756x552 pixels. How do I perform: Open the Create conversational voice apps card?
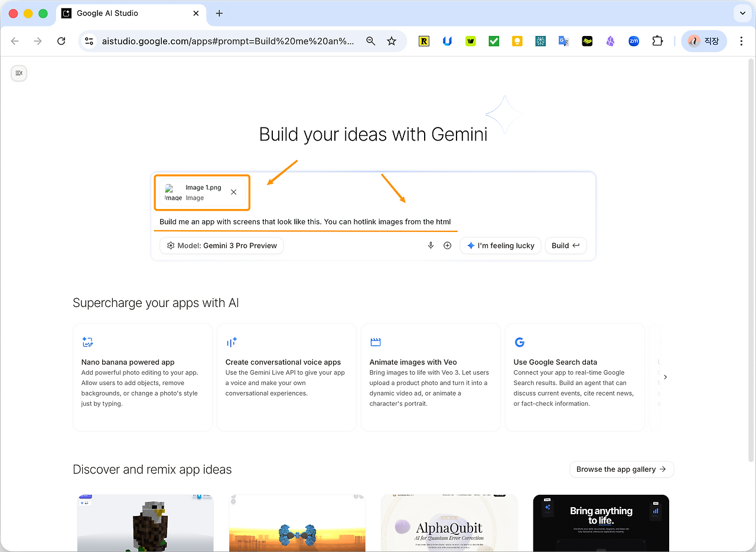pos(286,377)
